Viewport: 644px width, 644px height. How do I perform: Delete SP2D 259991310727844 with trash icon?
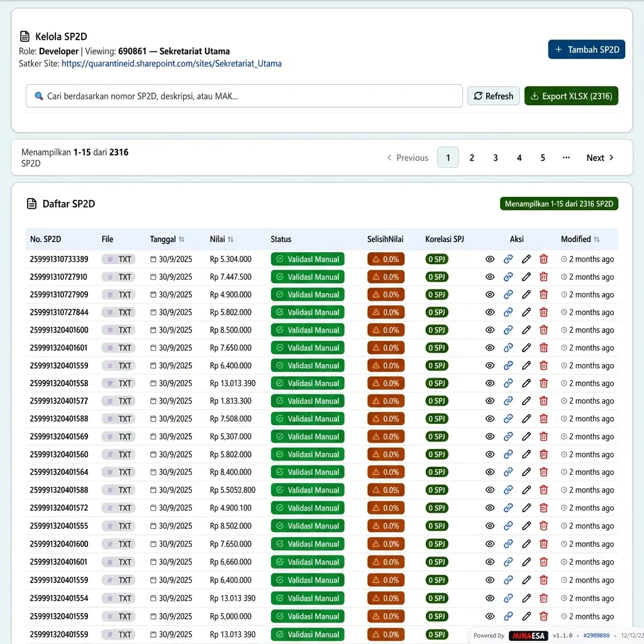pos(544,312)
